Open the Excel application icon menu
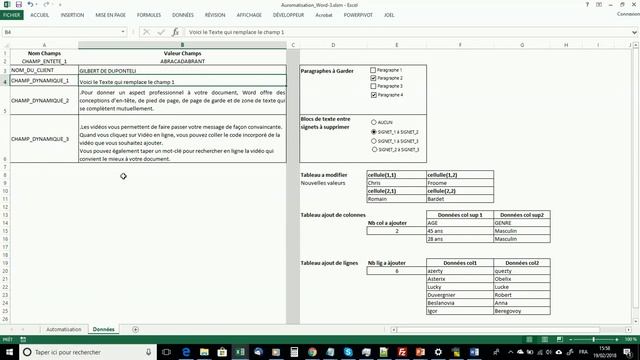Image resolution: width=640 pixels, height=360 pixels. 7,4
